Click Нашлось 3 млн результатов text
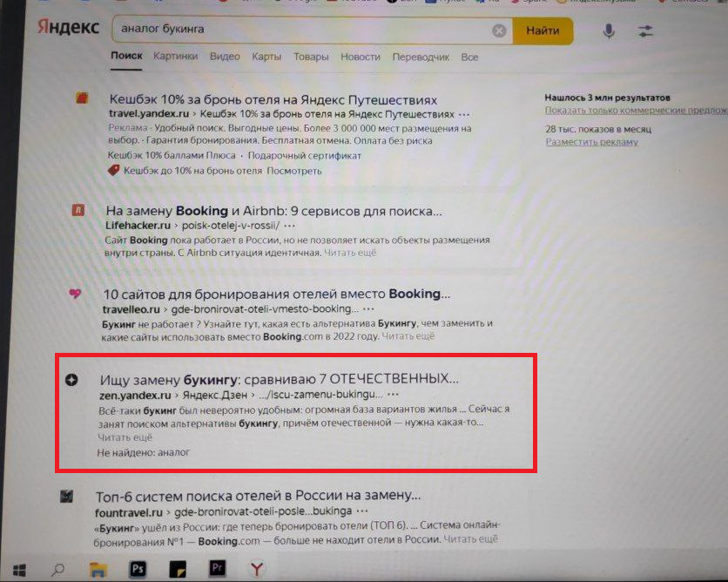The height and width of the screenshot is (582, 728). [607, 98]
